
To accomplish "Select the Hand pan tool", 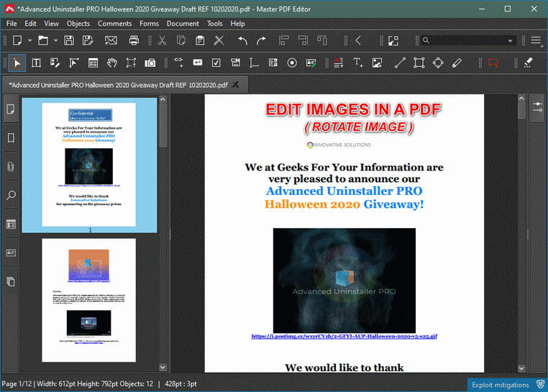I will 112,63.
